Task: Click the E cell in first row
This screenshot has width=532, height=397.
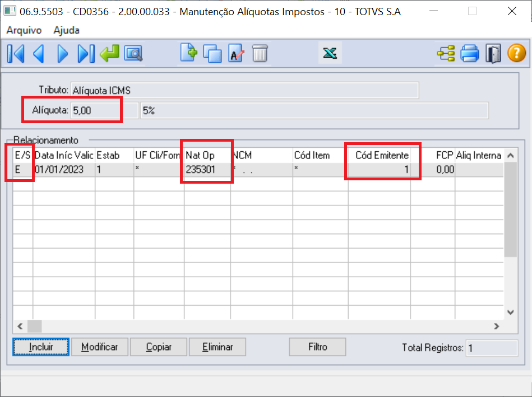Action: click(x=22, y=170)
